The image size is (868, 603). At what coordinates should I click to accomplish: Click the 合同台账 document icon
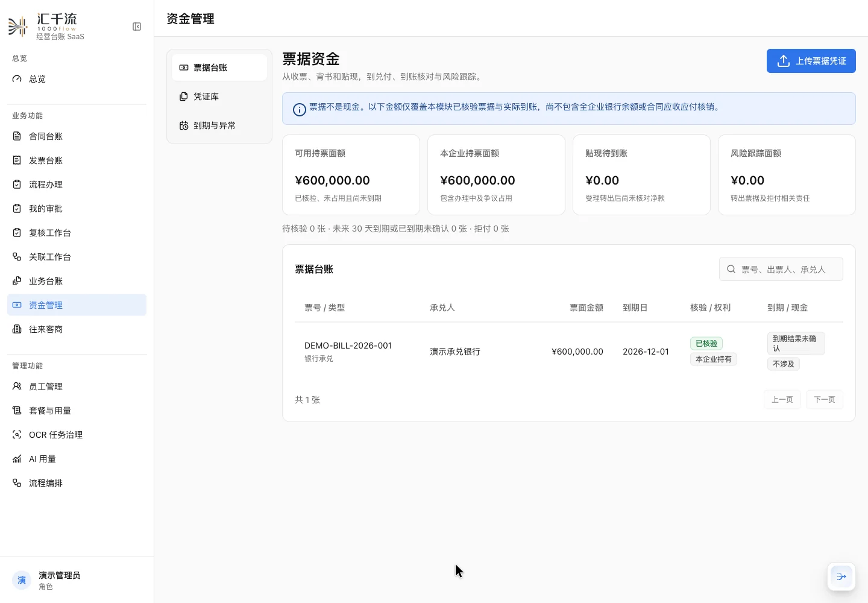pyautogui.click(x=17, y=136)
